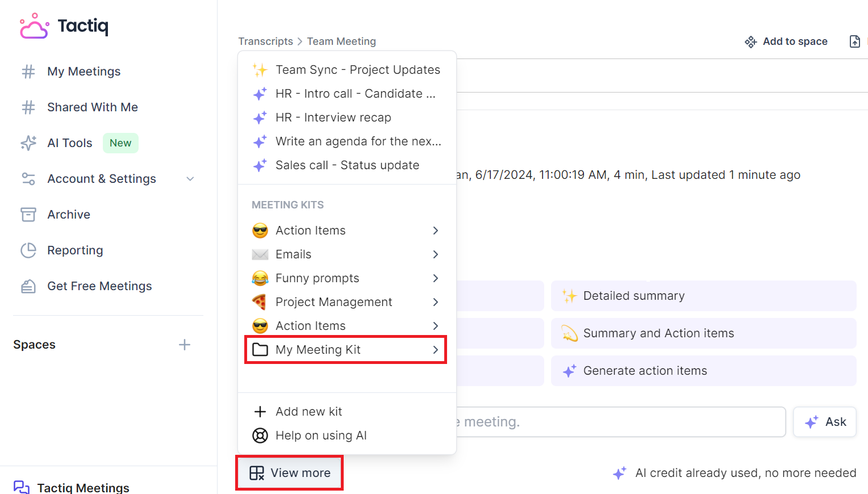Click the Ask button
This screenshot has height=494, width=868.
point(825,422)
